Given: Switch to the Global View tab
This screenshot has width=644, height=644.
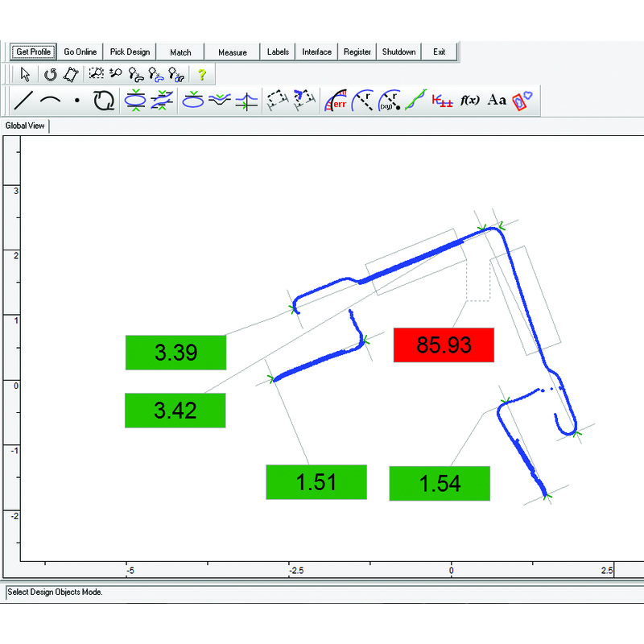Looking at the screenshot, I should [x=26, y=126].
